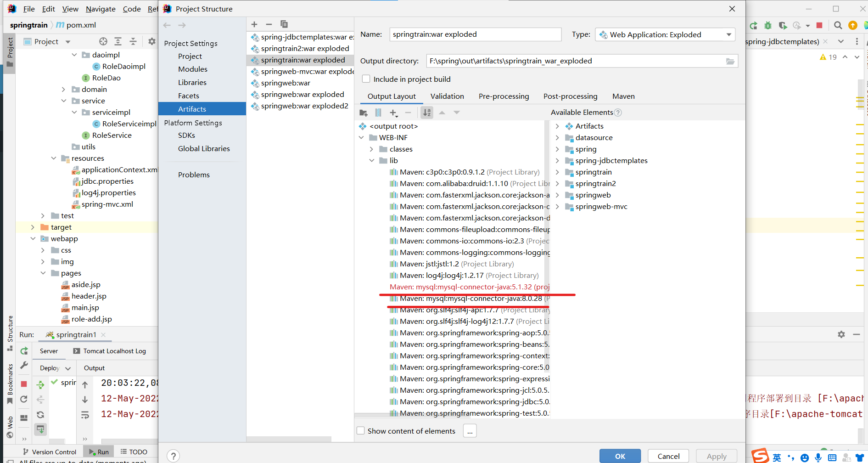Go back in Project Structure navigation
This screenshot has width=868, height=463.
pos(167,25)
